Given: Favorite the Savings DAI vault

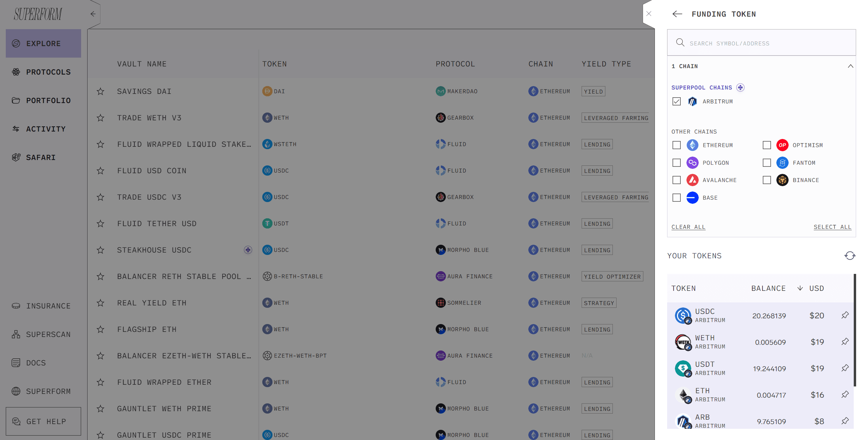Looking at the screenshot, I should pos(100,91).
